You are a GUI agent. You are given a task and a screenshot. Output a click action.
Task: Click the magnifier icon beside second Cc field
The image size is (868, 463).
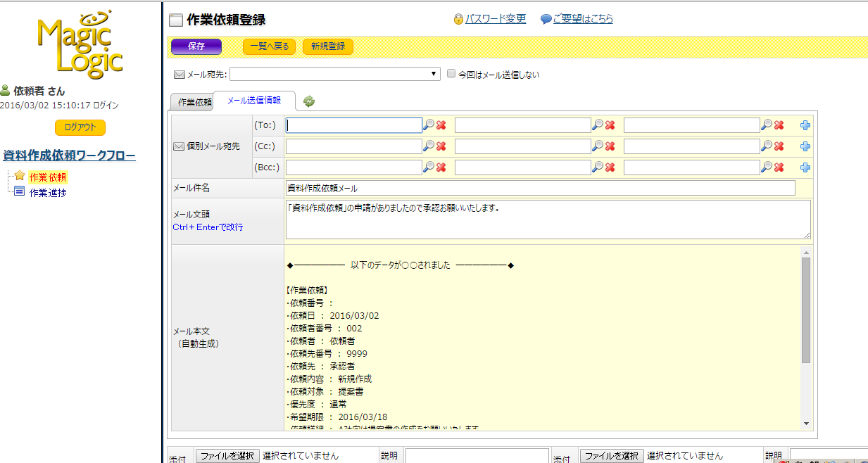coord(598,146)
